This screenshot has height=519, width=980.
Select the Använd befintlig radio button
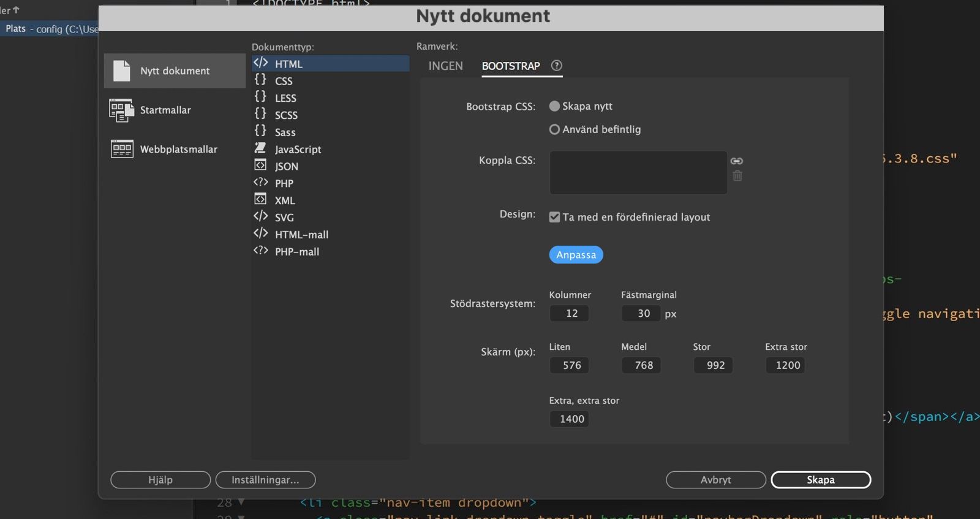554,129
